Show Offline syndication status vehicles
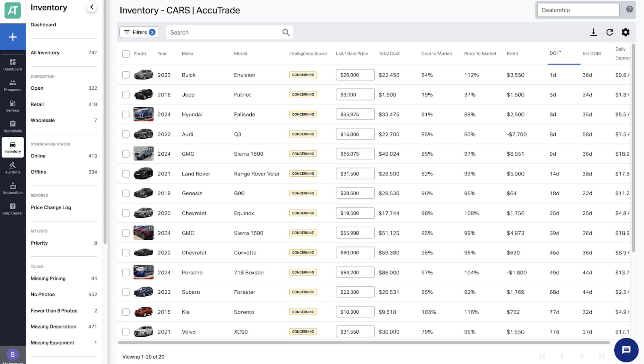The image size is (644, 364). click(64, 172)
